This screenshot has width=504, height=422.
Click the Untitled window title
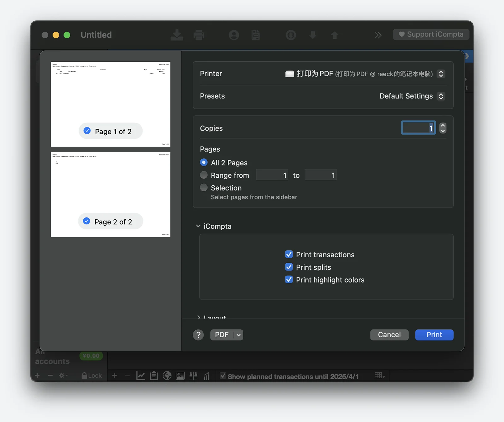pyautogui.click(x=96, y=35)
